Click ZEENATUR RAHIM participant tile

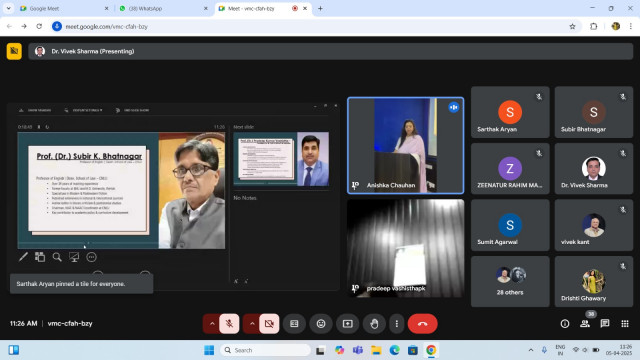(x=510, y=169)
